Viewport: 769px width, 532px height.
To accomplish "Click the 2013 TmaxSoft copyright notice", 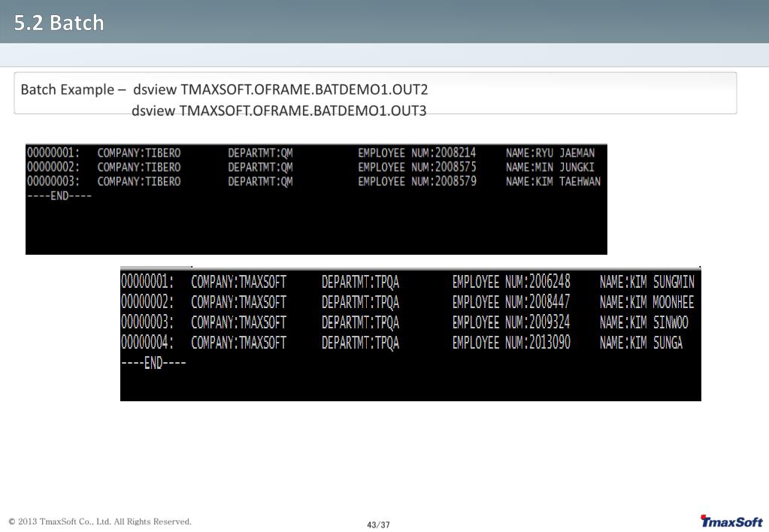I will [x=100, y=521].
